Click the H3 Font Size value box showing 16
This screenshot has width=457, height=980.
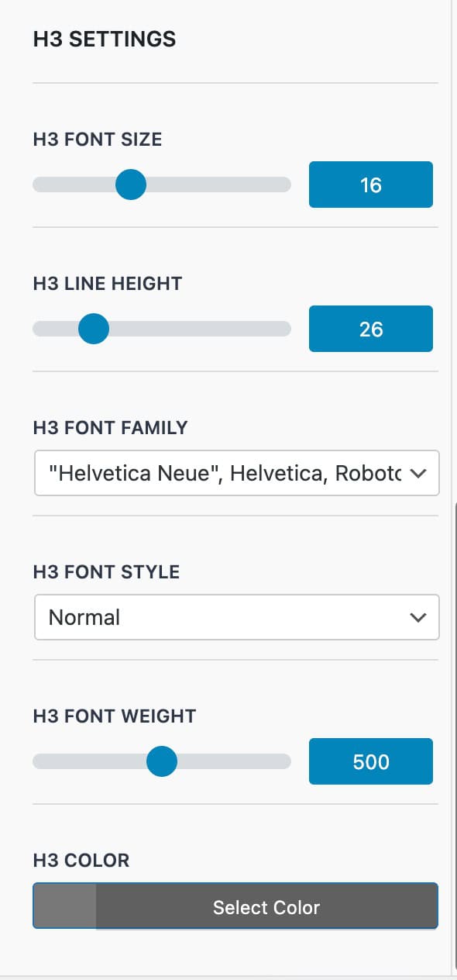[x=370, y=185]
